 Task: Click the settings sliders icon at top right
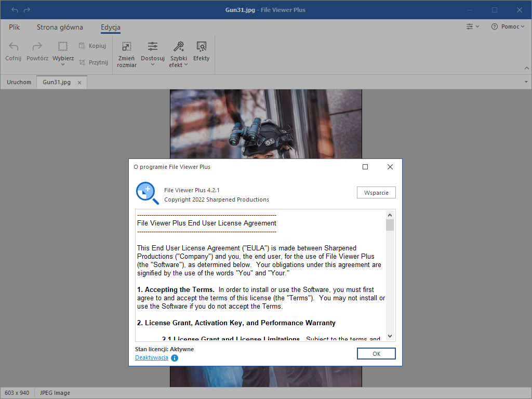pos(470,26)
